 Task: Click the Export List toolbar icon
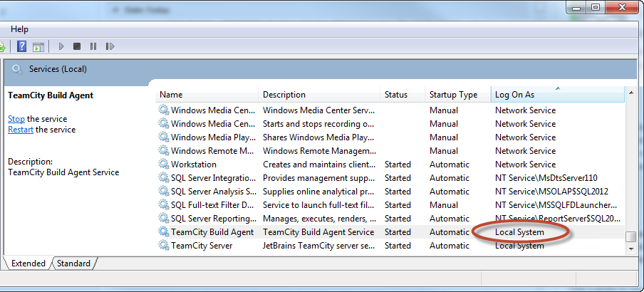click(x=3, y=46)
